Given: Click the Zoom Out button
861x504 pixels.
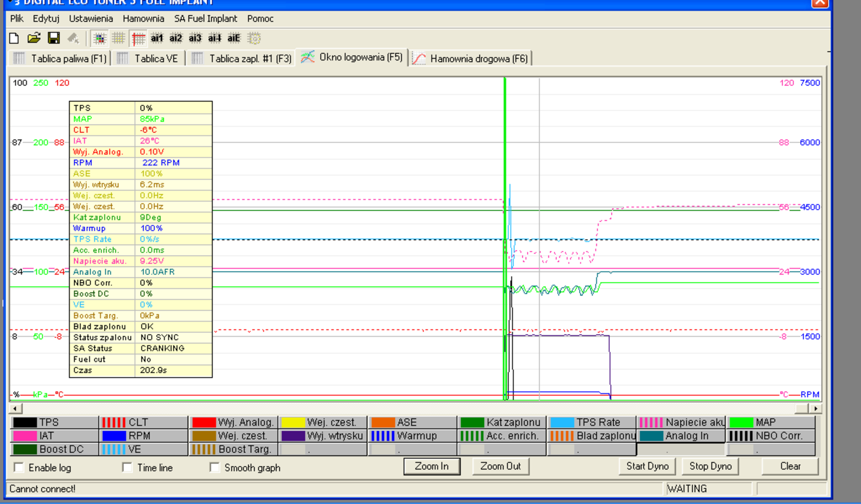Looking at the screenshot, I should tap(500, 466).
